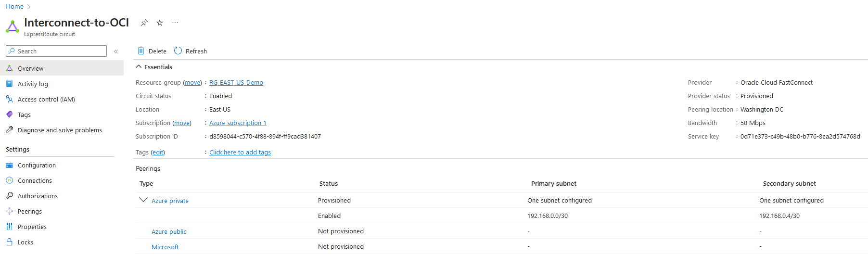This screenshot has width=868, height=255.
Task: Click the Tags icon in sidebar
Action: click(9, 115)
